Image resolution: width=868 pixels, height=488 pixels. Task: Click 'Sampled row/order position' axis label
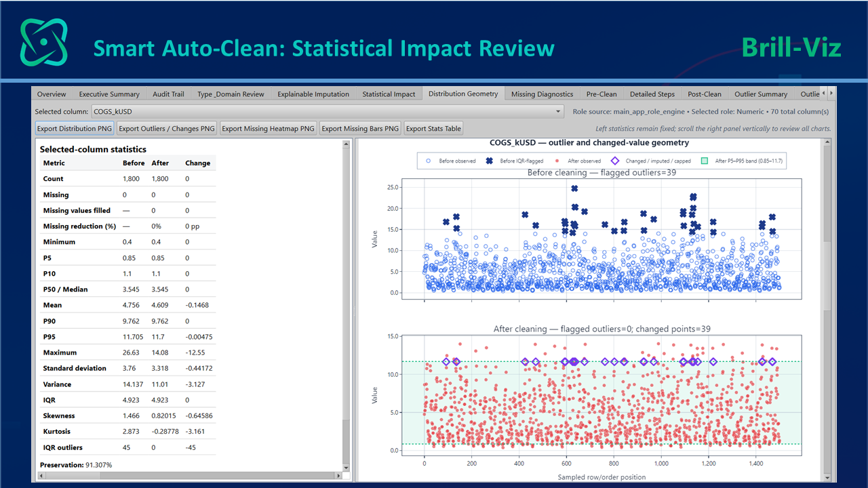601,477
